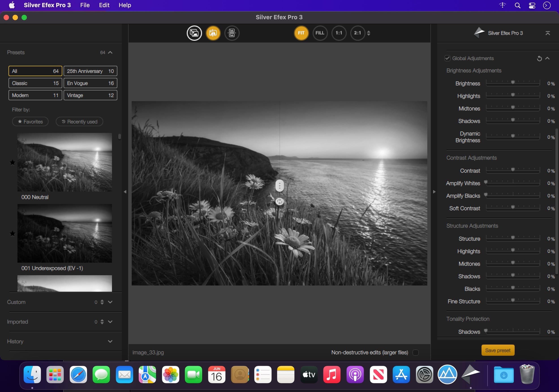Select the side-by-side compare view icon
Image resolution: width=559 pixels, height=392 pixels.
click(232, 33)
